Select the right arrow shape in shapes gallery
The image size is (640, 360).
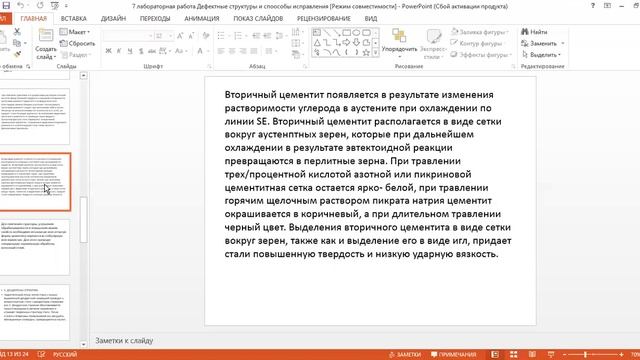click(347, 42)
